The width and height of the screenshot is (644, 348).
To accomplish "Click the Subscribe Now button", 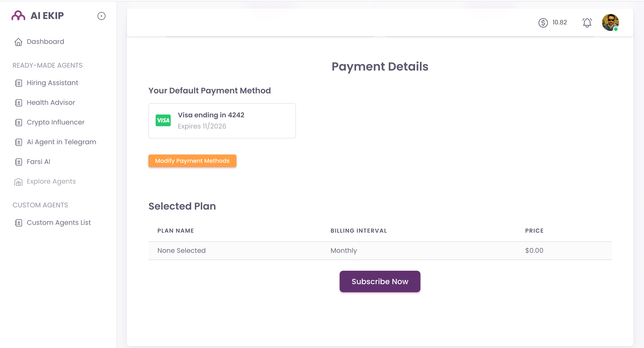I will [x=380, y=281].
